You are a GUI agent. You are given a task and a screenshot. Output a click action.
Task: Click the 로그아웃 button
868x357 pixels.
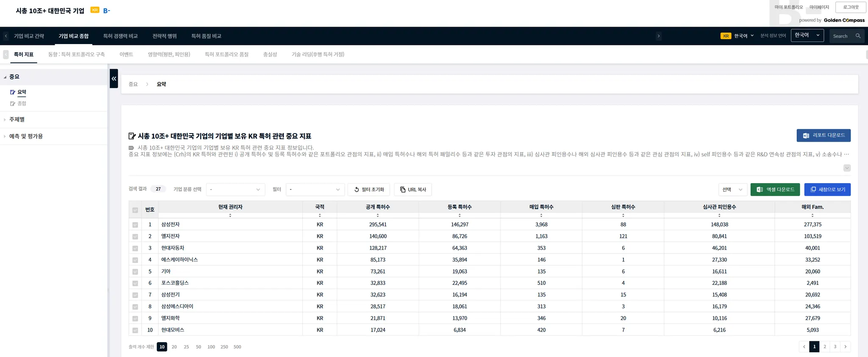(851, 7)
